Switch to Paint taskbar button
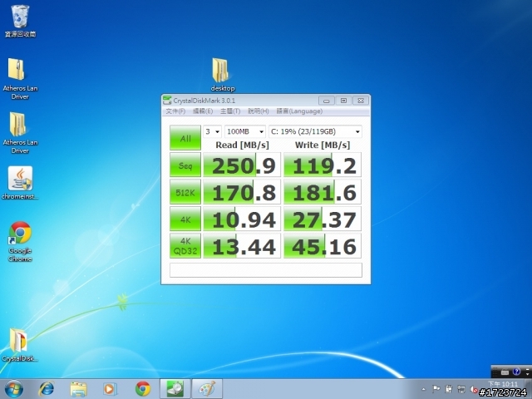 [x=207, y=389]
